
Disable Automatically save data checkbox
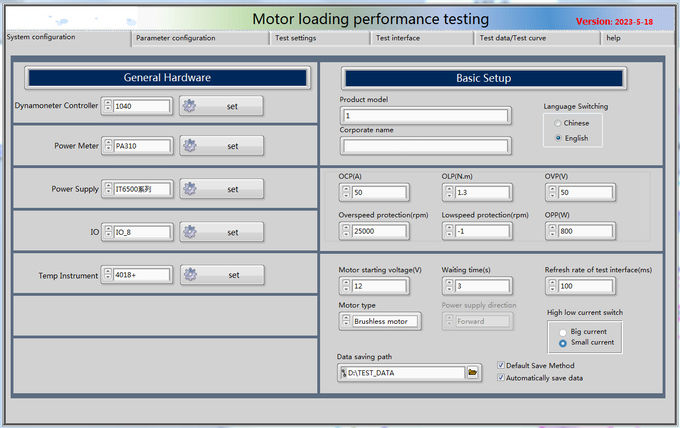pos(501,378)
